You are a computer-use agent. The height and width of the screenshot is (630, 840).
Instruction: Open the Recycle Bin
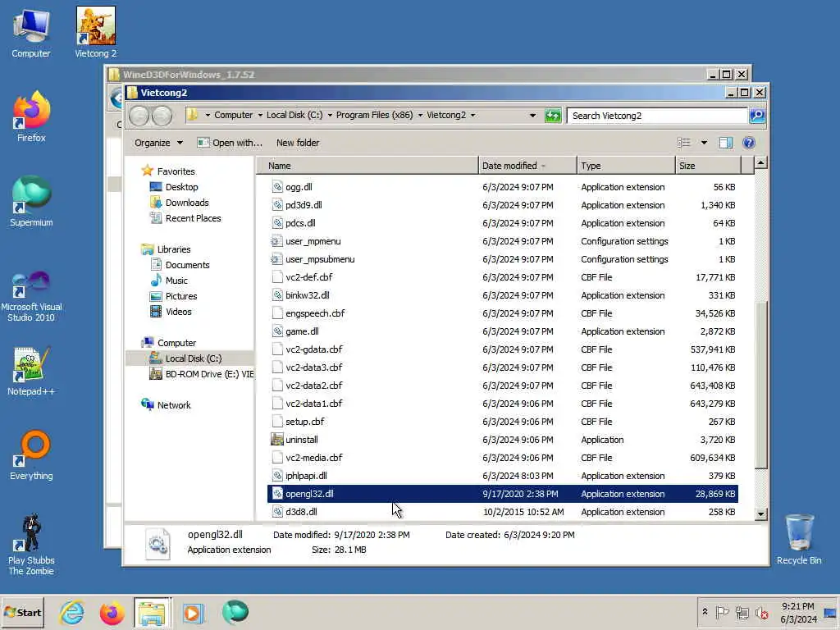click(799, 539)
